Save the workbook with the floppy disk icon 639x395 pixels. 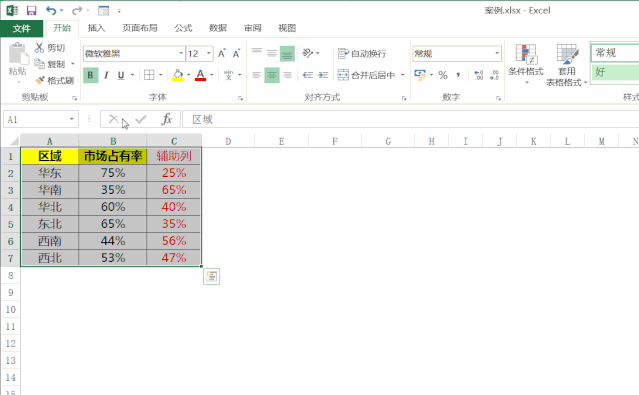(x=31, y=11)
